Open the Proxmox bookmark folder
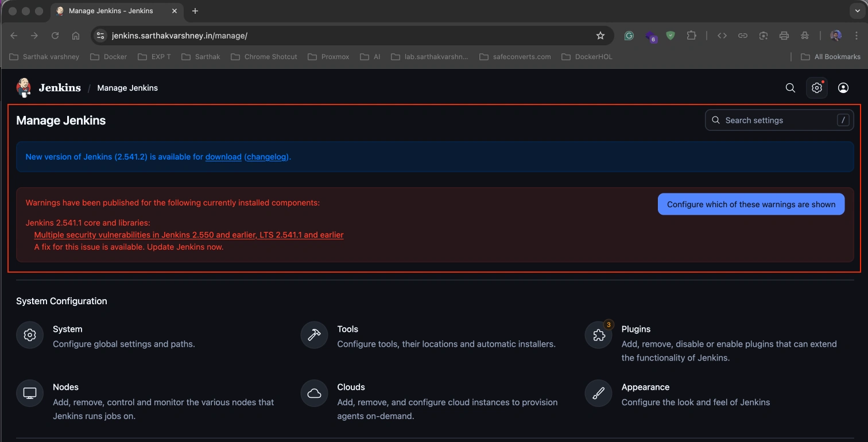Viewport: 868px width, 442px height. click(x=329, y=57)
